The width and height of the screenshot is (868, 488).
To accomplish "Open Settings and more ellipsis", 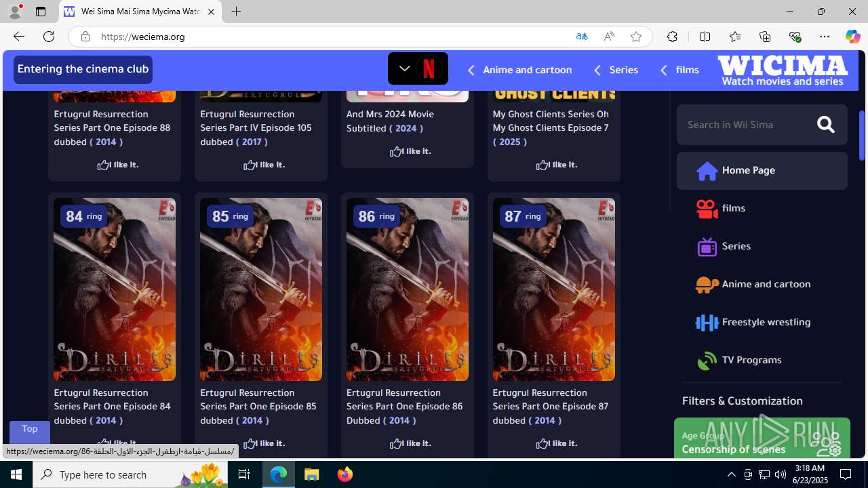I will 824,37.
